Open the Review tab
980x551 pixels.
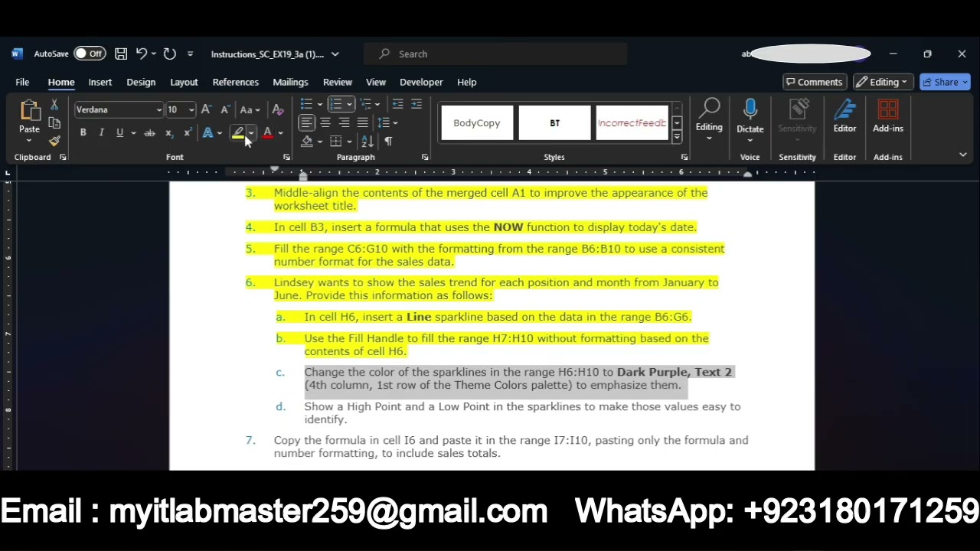pos(338,82)
